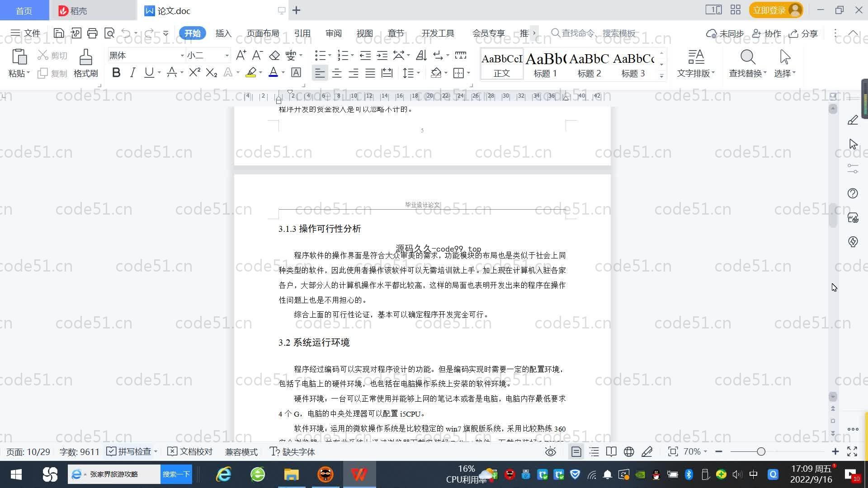
Task: Click the zoom in plus button
Action: 835,451
